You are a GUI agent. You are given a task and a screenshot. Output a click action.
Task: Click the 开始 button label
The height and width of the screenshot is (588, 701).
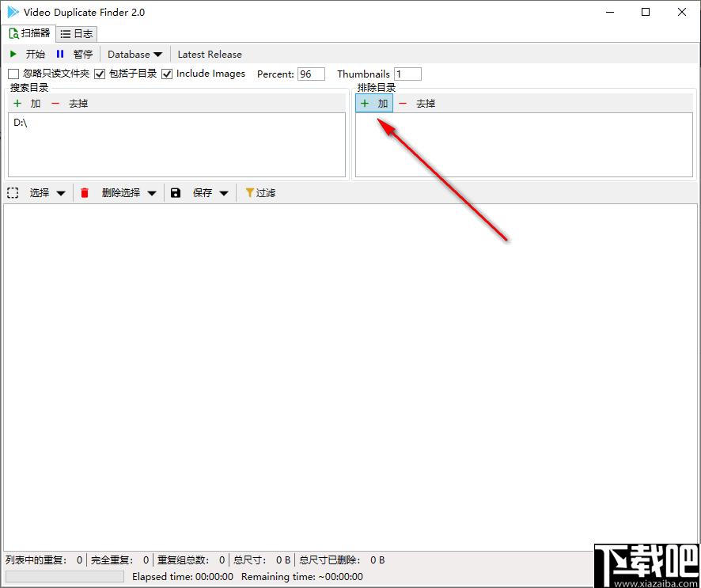[36, 54]
